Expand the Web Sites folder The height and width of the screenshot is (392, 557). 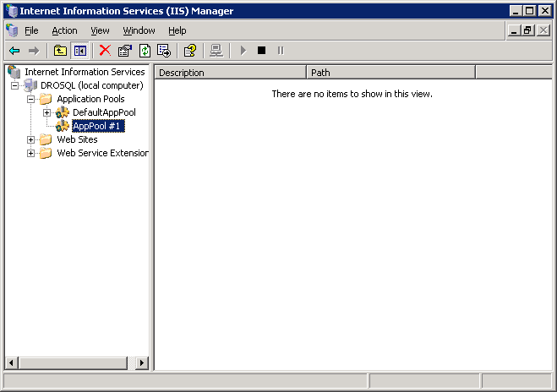(x=31, y=139)
